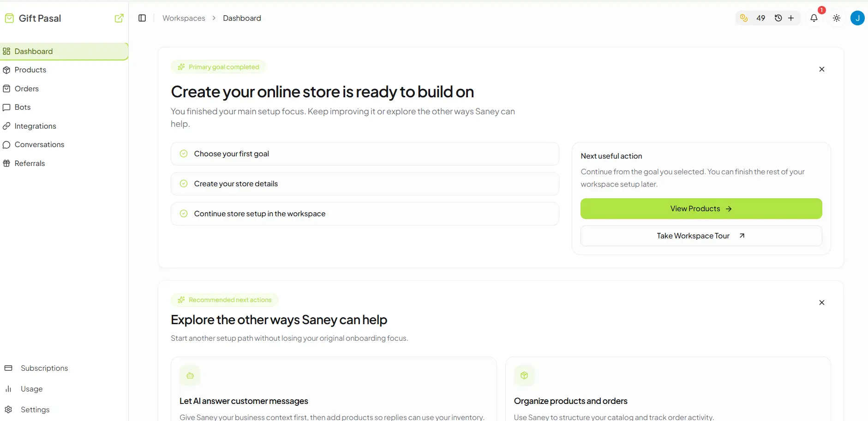Click the red notification count badge
Viewport: 868px width, 421px height.
tap(821, 10)
